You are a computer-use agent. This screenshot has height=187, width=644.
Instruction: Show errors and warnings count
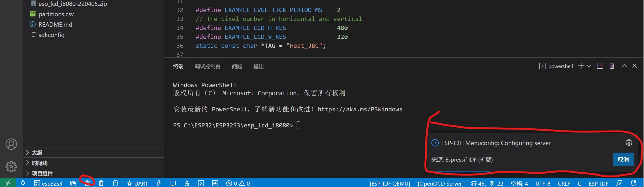[x=238, y=183]
